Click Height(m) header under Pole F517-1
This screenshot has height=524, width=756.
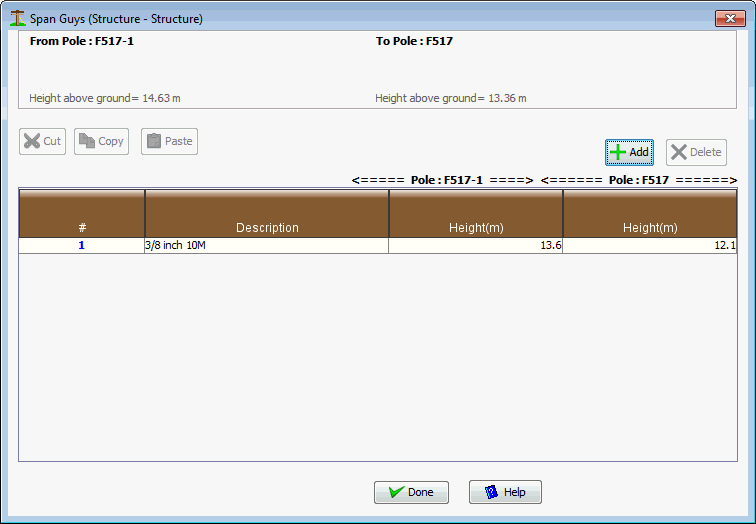coord(476,214)
